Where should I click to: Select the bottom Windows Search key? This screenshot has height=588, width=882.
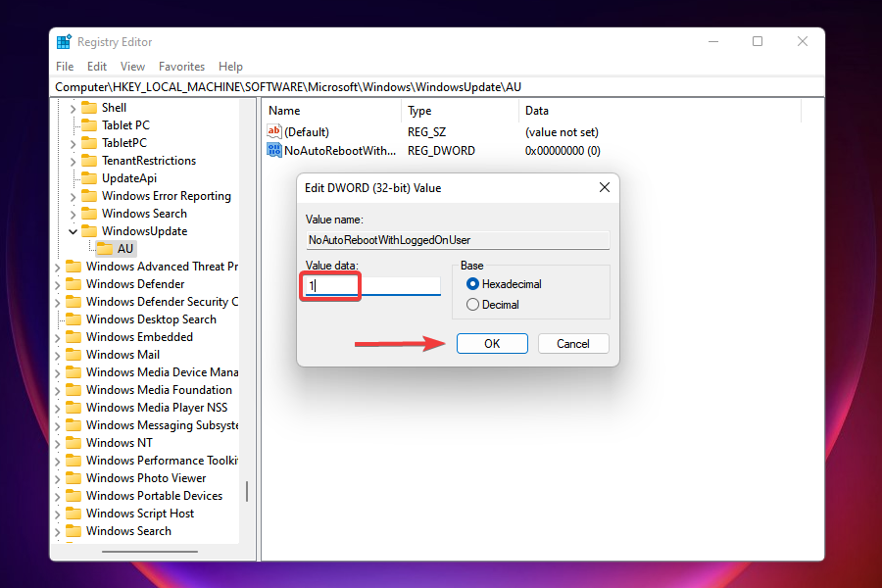pyautogui.click(x=128, y=530)
